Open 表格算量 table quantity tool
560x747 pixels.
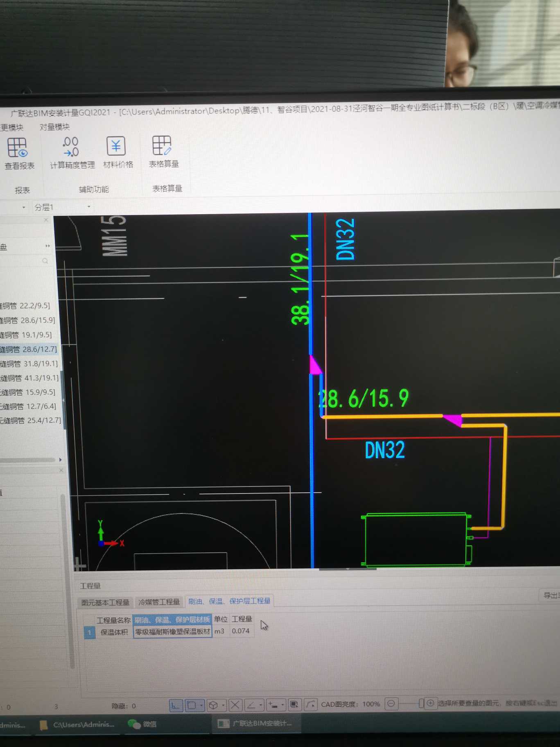[163, 152]
